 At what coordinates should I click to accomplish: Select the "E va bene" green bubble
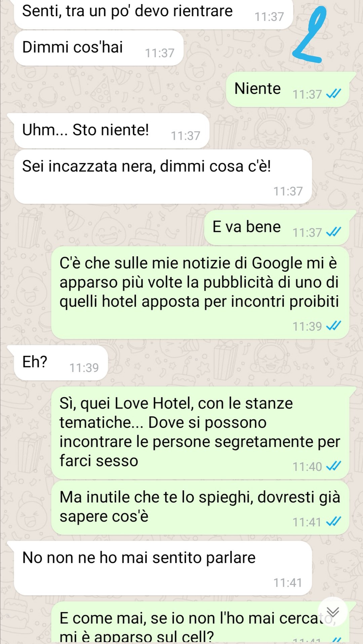(x=277, y=227)
